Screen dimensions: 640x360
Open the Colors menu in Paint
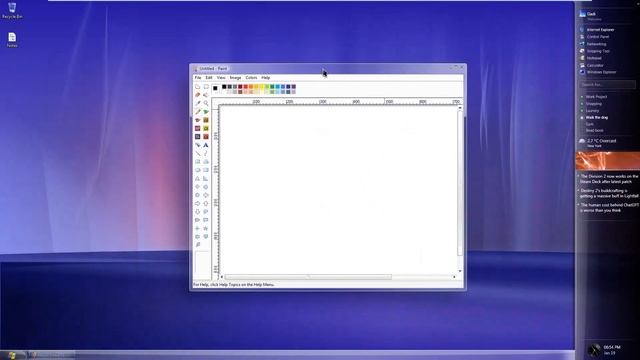click(251, 78)
